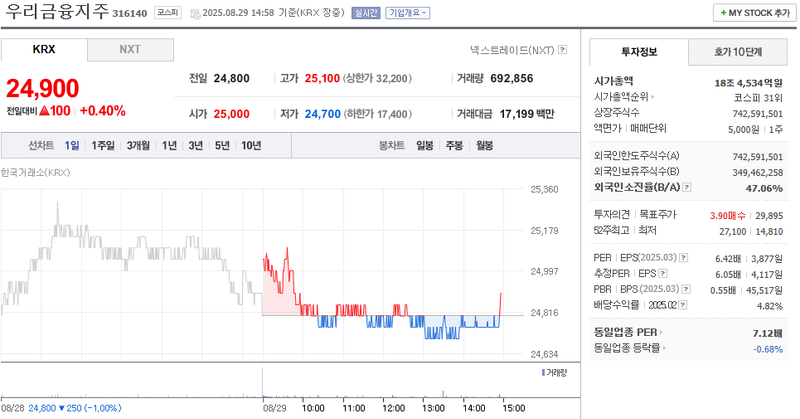Show the 일봉 candlestick chart

[x=425, y=146]
